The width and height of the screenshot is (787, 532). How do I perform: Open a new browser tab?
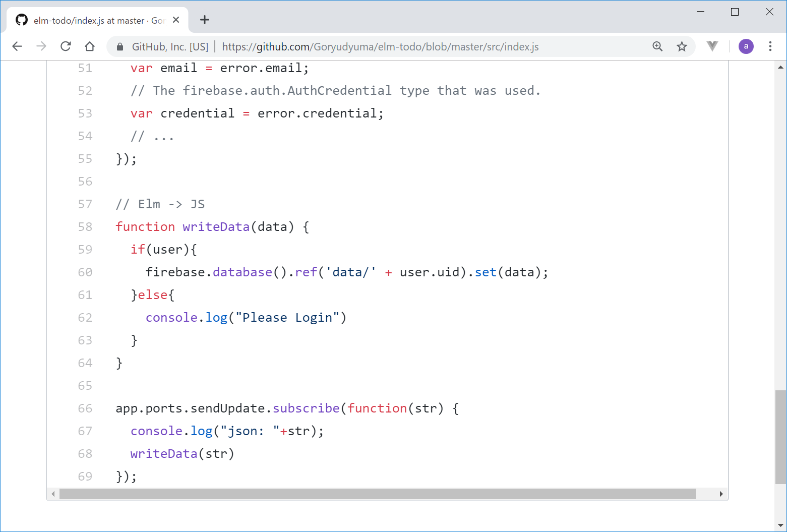[x=204, y=20]
